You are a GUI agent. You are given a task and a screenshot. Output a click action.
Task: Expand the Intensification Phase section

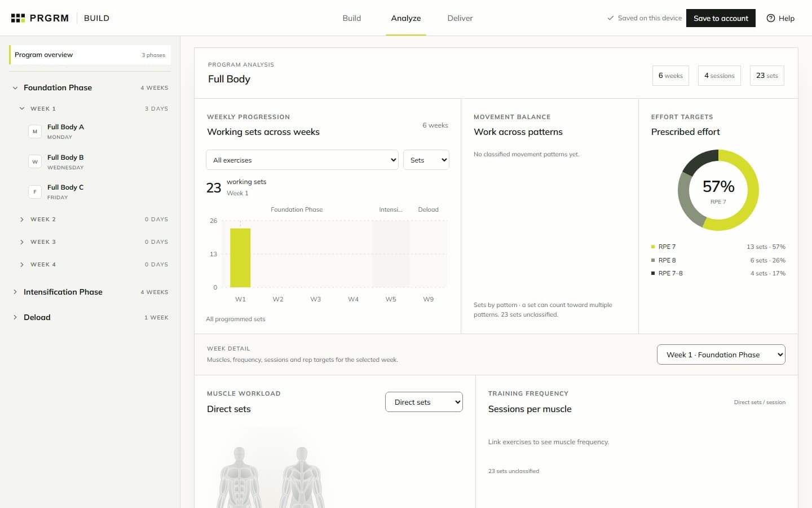[15, 292]
